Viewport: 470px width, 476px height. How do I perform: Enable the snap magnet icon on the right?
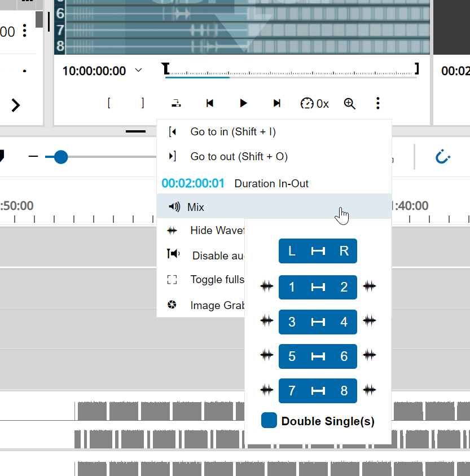pyautogui.click(x=443, y=157)
